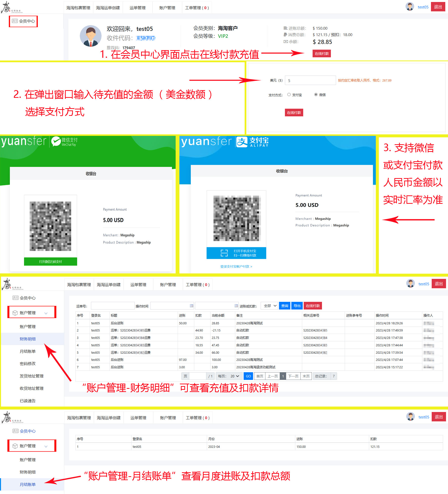Open 海淘运单创建 on the welcome page navbar
Viewport: 448px width, 494px height.
click(108, 8)
